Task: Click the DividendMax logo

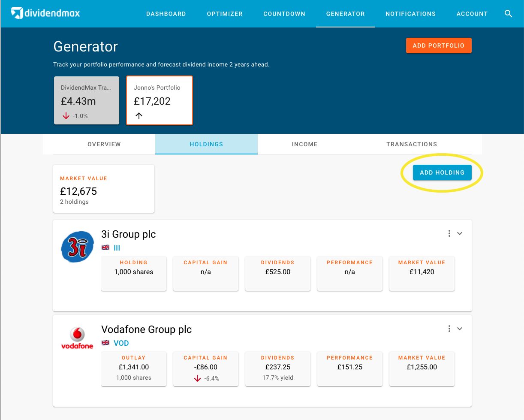Action: pos(45,13)
